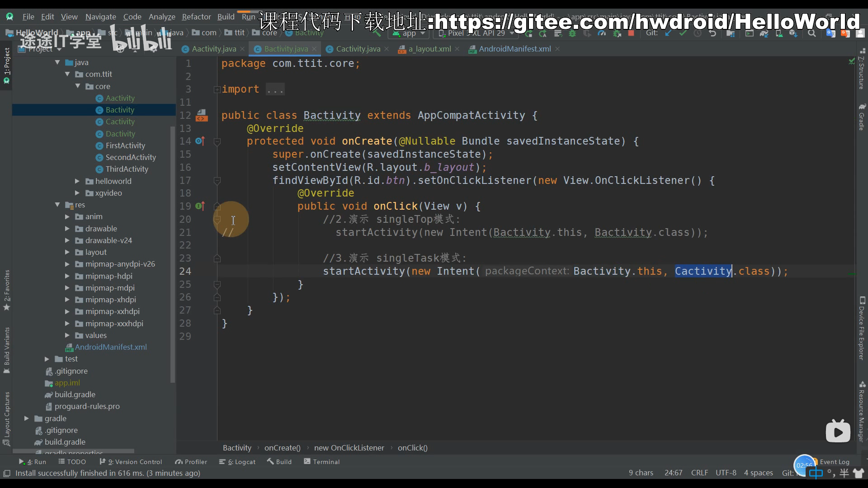The width and height of the screenshot is (868, 488).
Task: Open the Refactor menu
Action: (x=196, y=17)
